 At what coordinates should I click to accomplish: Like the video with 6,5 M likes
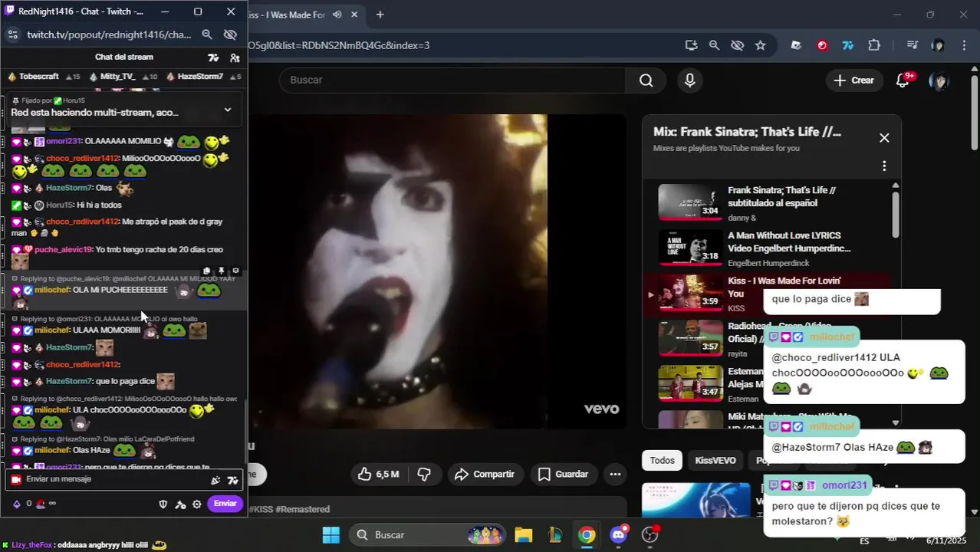click(379, 474)
